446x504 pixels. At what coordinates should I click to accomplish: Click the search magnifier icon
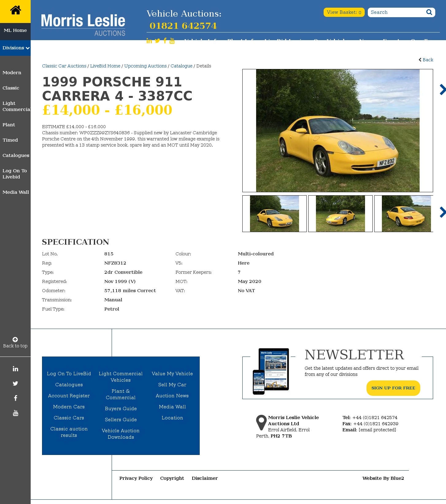pyautogui.click(x=429, y=12)
